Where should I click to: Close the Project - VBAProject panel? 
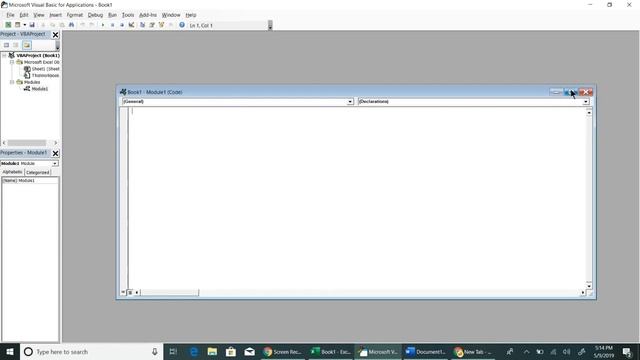[56, 35]
